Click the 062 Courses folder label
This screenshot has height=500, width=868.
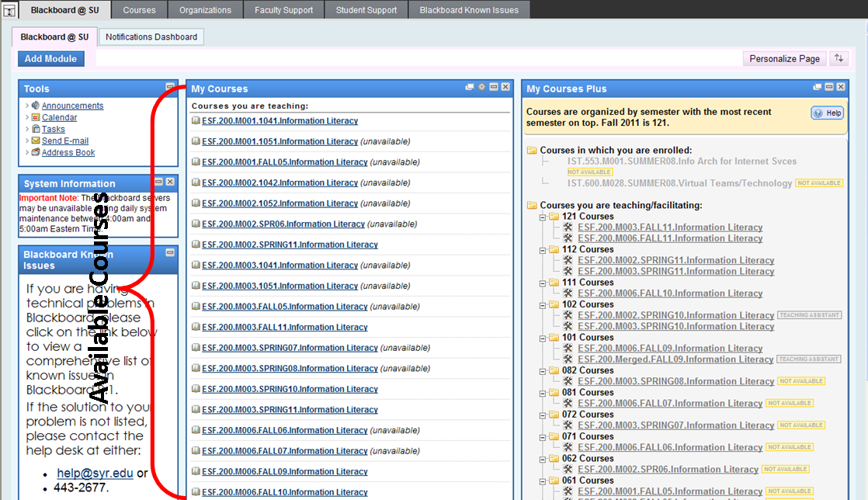tap(588, 459)
